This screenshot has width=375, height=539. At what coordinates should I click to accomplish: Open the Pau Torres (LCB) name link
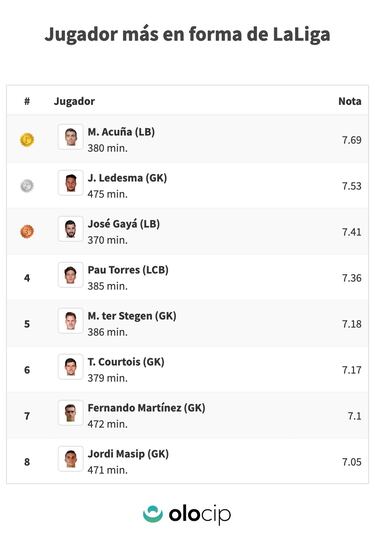(128, 270)
